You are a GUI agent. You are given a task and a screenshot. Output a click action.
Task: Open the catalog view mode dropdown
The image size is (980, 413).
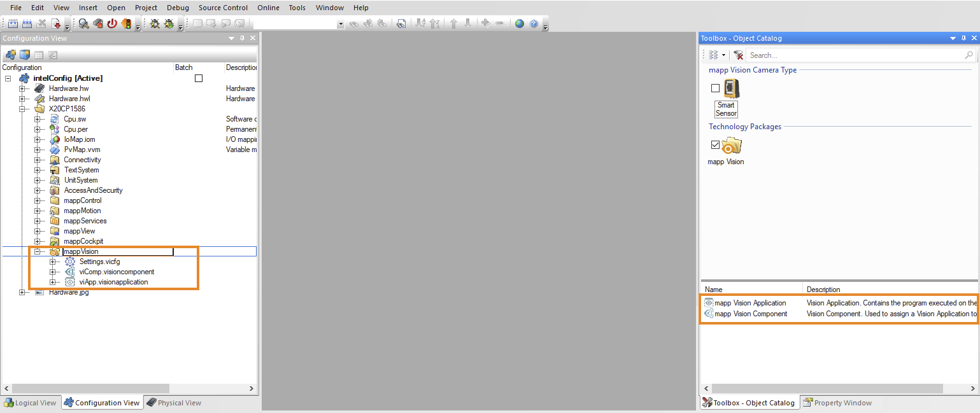723,55
